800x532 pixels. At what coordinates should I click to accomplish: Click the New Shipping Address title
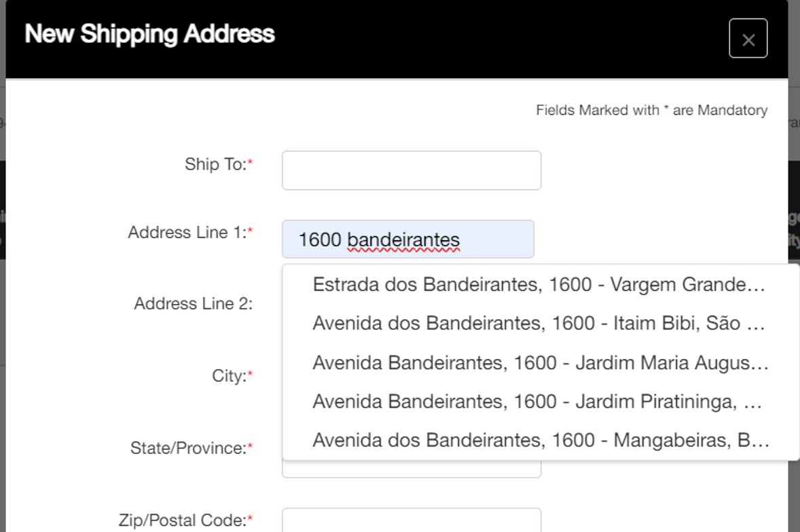tap(149, 34)
